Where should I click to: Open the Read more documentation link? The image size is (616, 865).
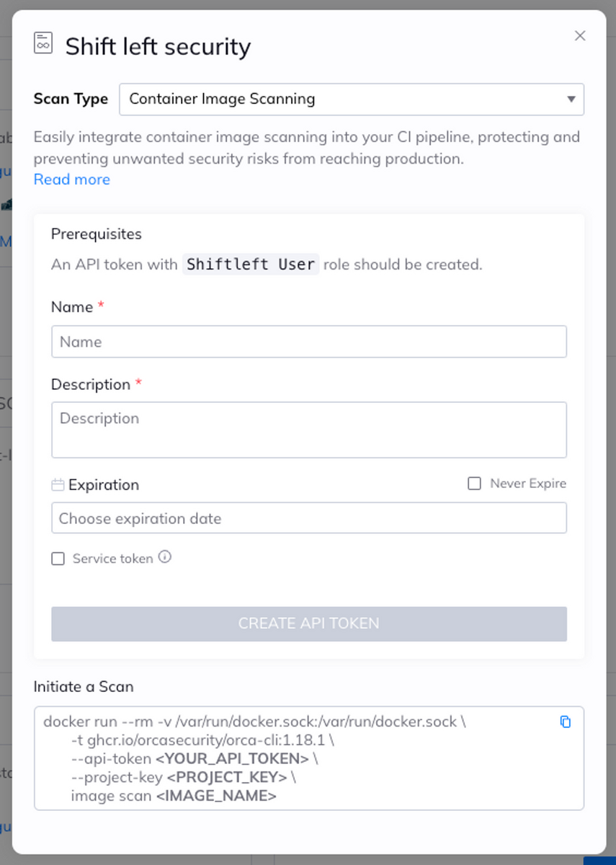[x=71, y=179]
